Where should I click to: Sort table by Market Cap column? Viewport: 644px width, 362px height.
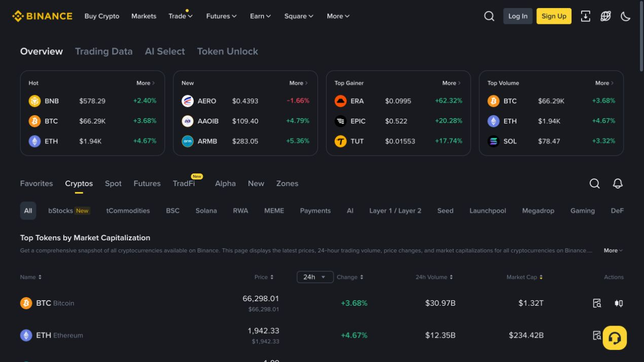(x=525, y=277)
